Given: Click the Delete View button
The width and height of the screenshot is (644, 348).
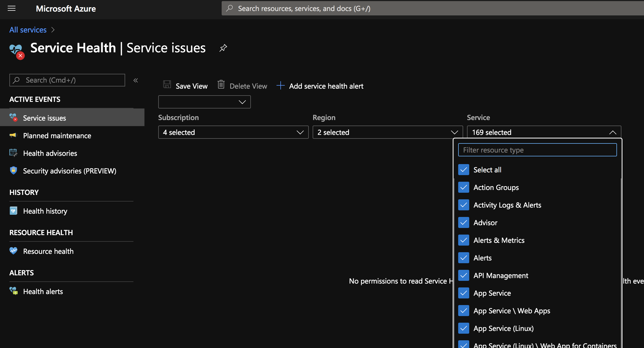Looking at the screenshot, I should click(242, 86).
